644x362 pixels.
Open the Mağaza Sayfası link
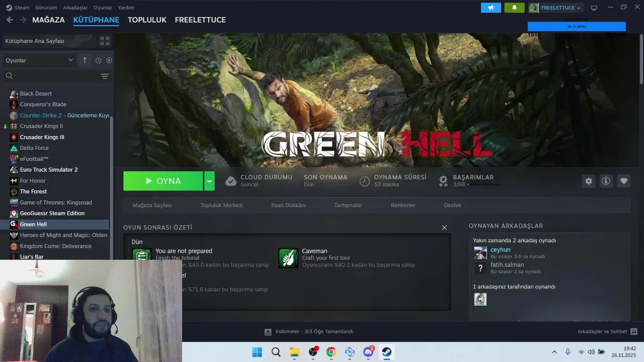tap(152, 205)
